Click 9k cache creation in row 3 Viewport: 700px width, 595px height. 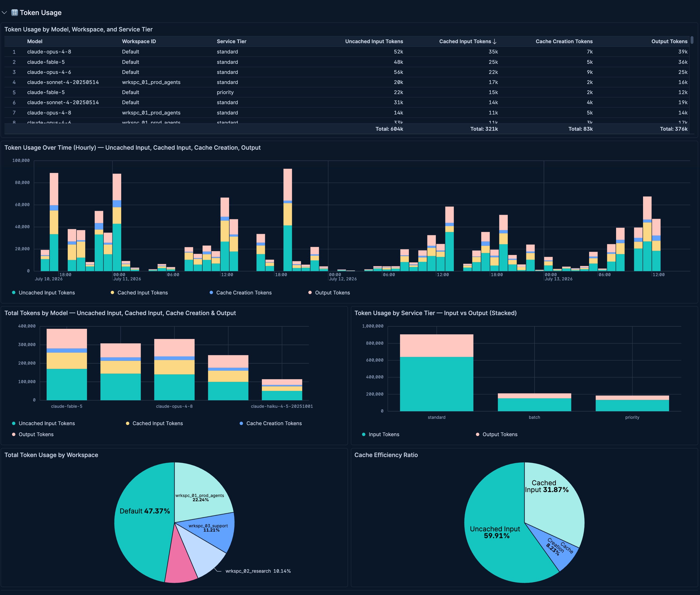click(589, 72)
